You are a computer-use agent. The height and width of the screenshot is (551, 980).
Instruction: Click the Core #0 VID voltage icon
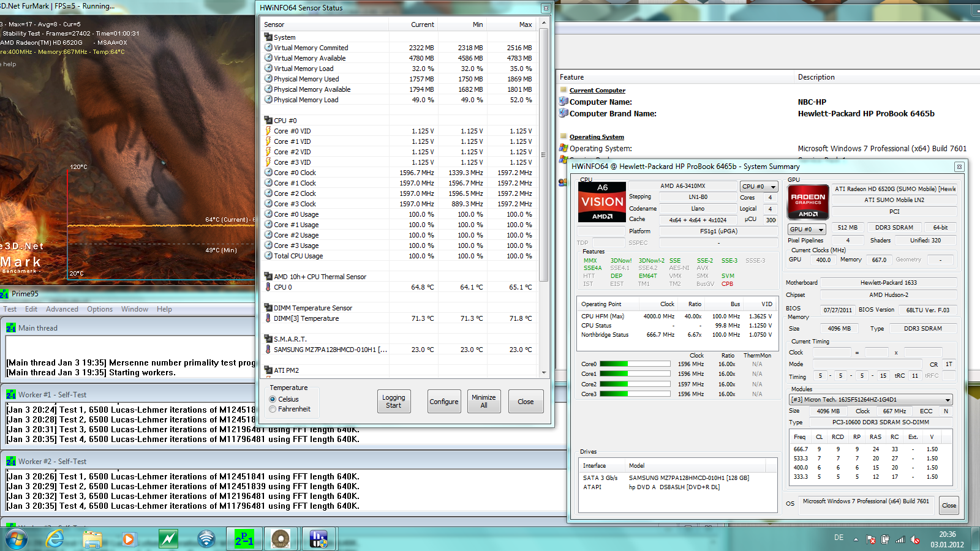(268, 131)
